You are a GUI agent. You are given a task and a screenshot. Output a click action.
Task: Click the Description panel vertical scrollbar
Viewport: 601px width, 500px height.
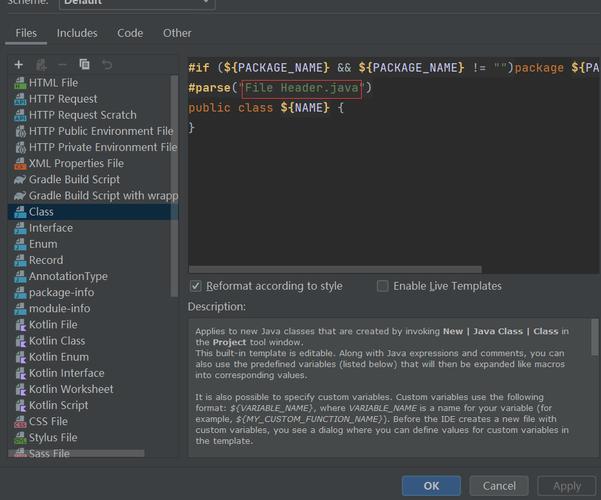tap(594, 337)
